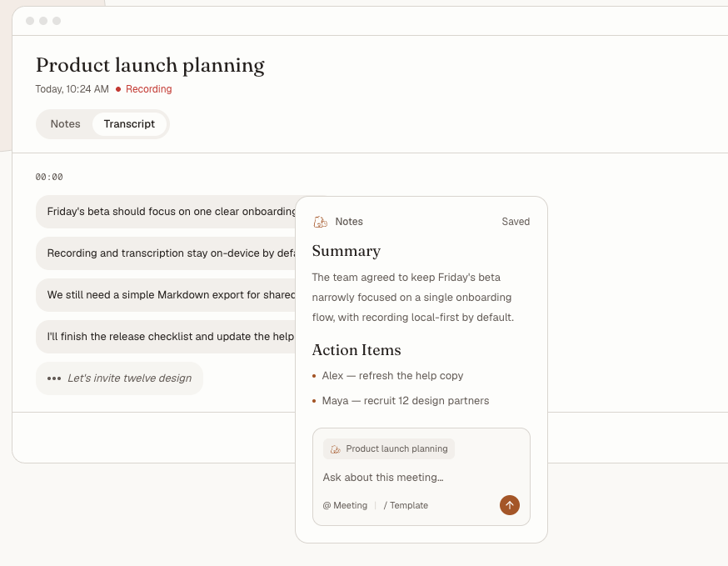Click the 00:00 transcript timestamp
728x566 pixels.
point(49,177)
